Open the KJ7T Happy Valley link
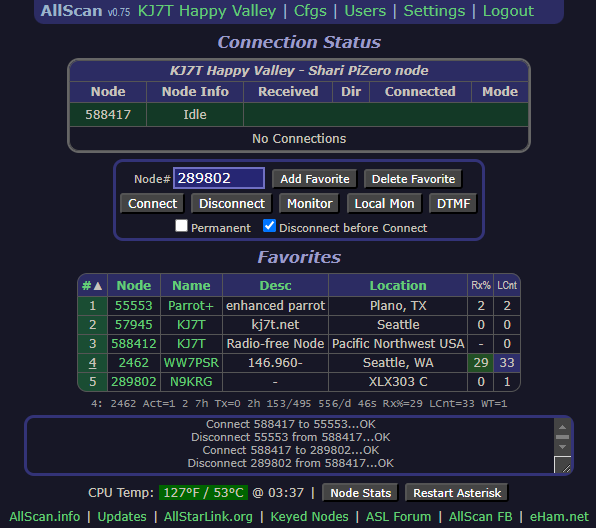 207,11
